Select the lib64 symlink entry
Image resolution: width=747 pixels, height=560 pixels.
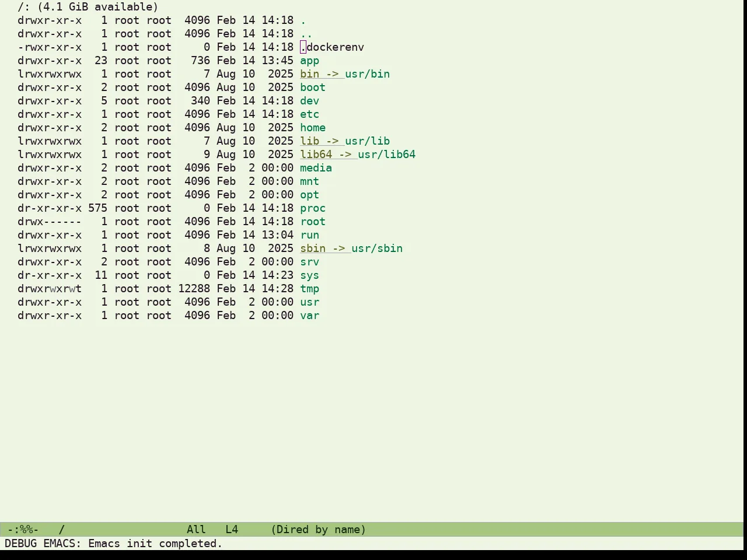[358, 155]
